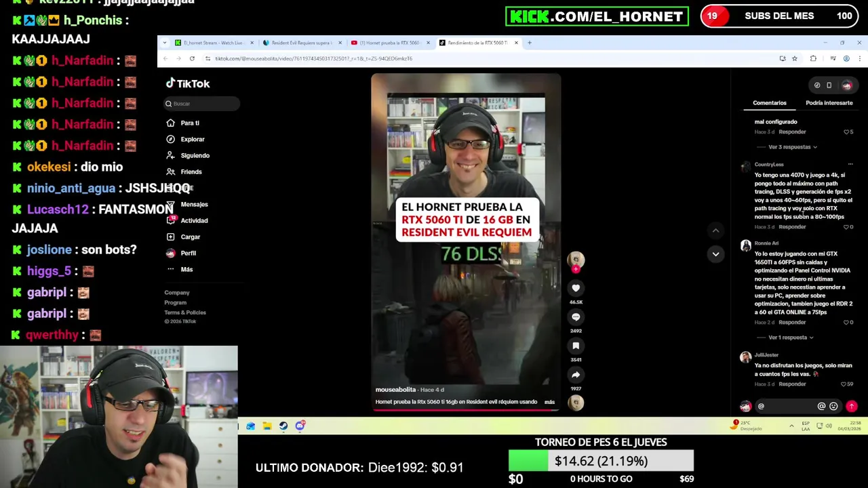Share video using the arrow icon
Screen dimensions: 868x488
click(x=576, y=375)
